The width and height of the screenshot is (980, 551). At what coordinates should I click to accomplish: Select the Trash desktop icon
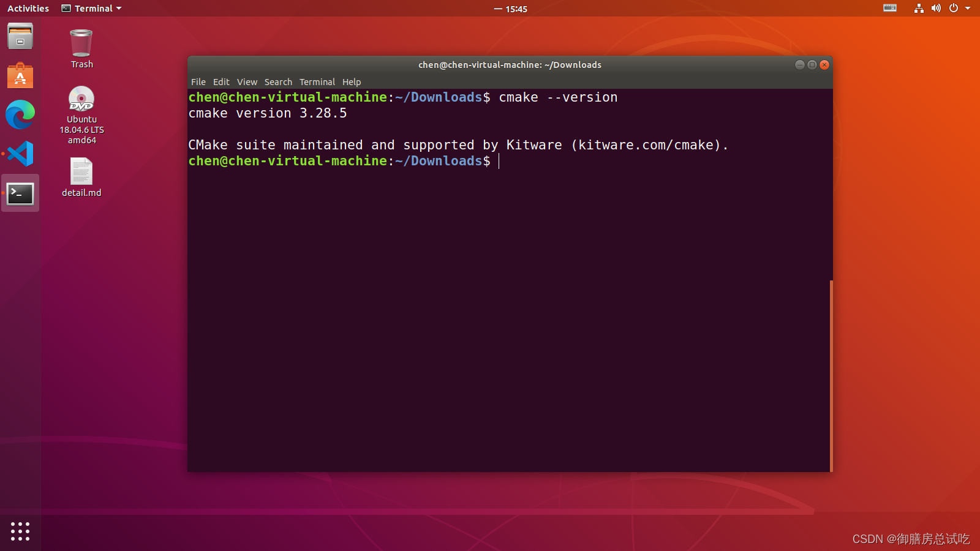coord(81,49)
